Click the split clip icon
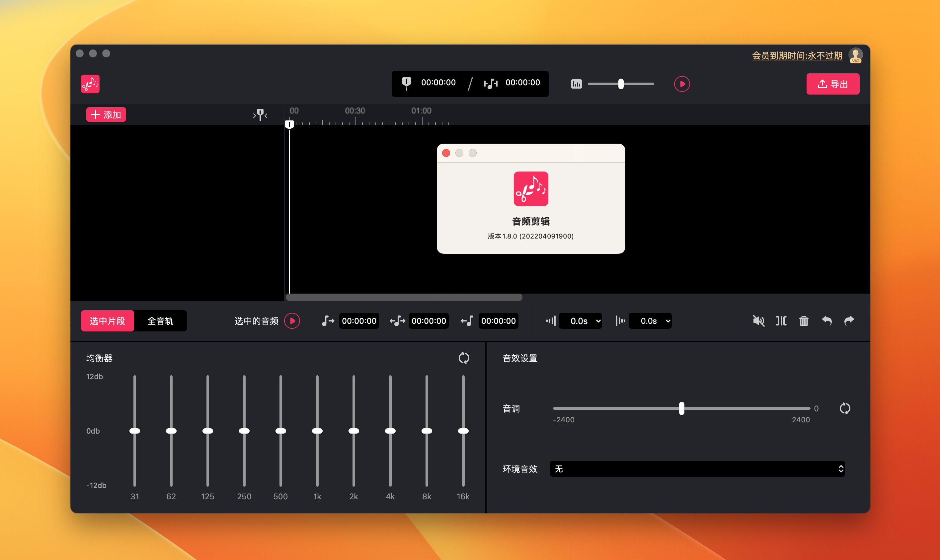 coord(781,321)
